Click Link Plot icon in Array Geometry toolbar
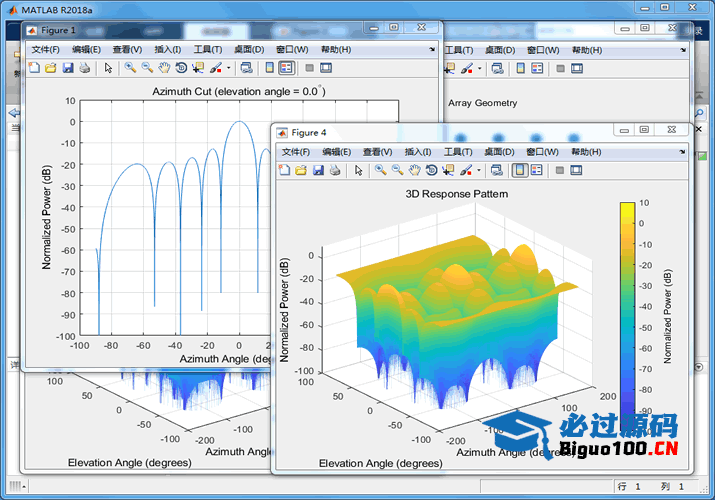This screenshot has width=715, height=500. point(497,68)
